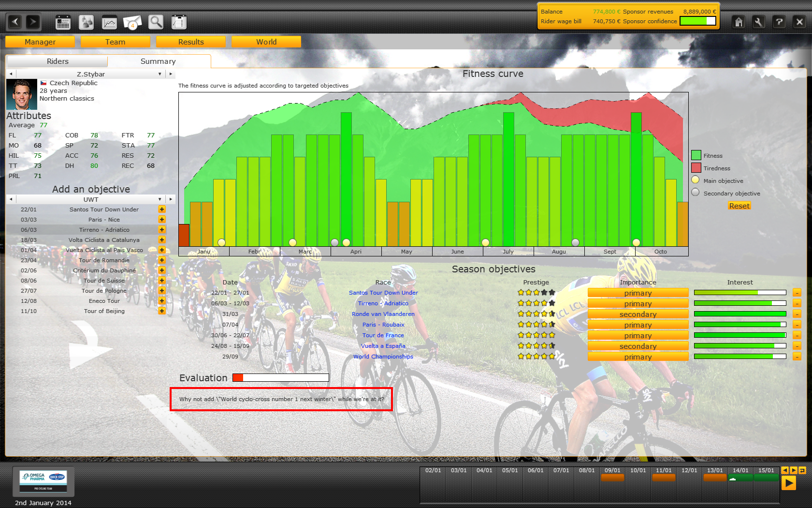Click the riders group icon
Image resolution: width=812 pixels, height=508 pixels.
87,22
